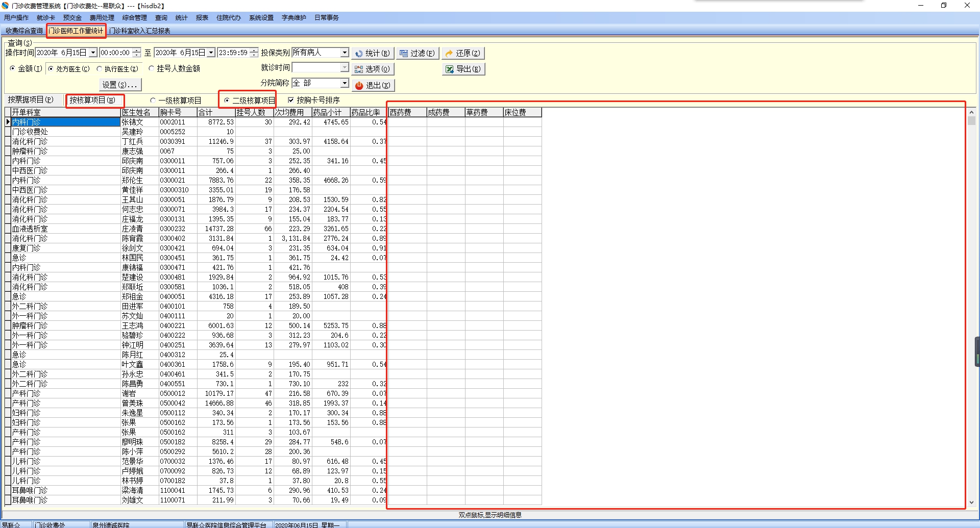980x528 pixels.
Task: Open the end date dropdown calendar
Action: (211, 53)
